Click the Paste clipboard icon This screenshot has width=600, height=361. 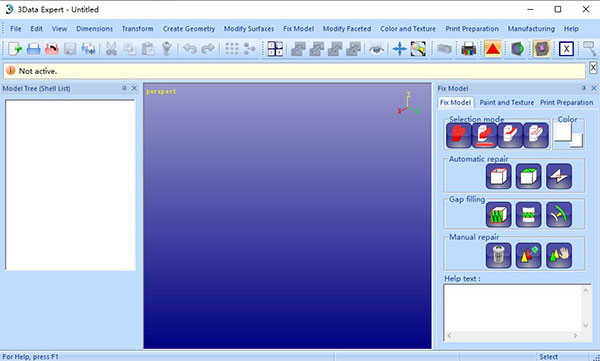pos(148,49)
